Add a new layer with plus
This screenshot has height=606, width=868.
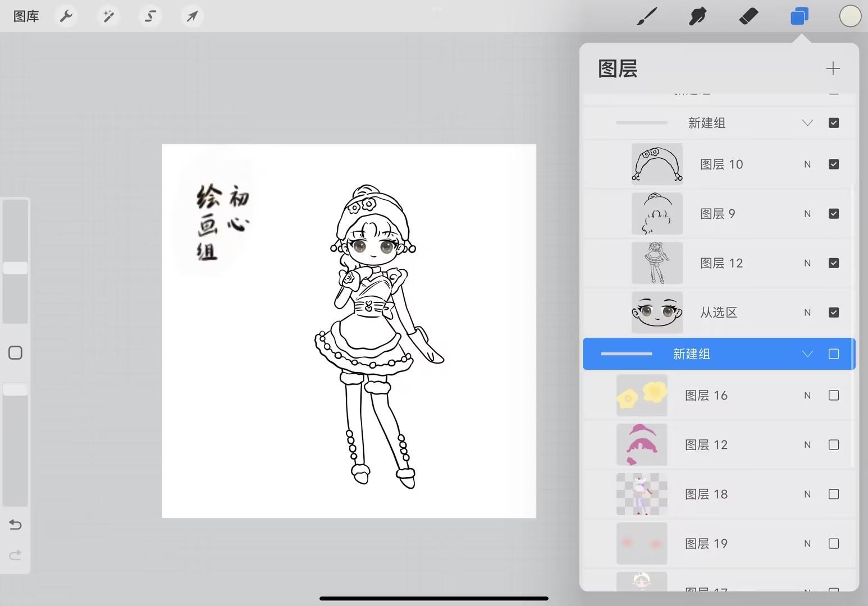[833, 68]
